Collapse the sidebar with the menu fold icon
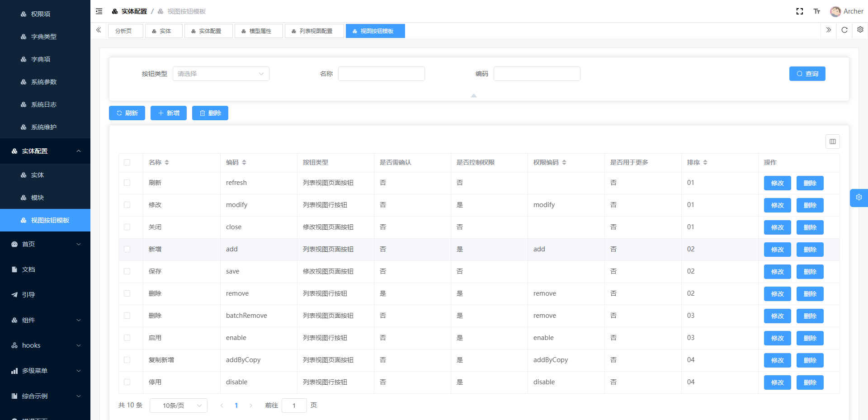 (x=99, y=11)
